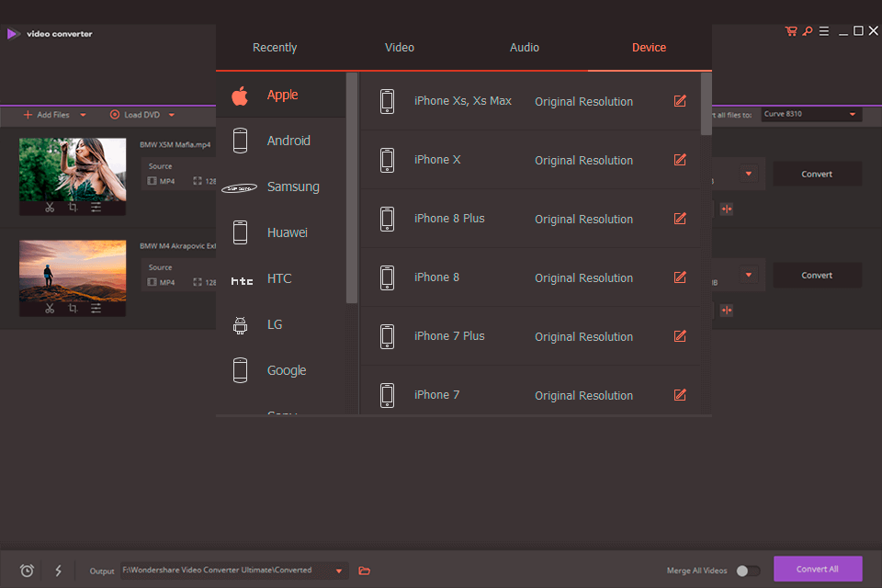Open effects settings for BMW X5M Mafia
The width and height of the screenshot is (882, 588).
(96, 208)
